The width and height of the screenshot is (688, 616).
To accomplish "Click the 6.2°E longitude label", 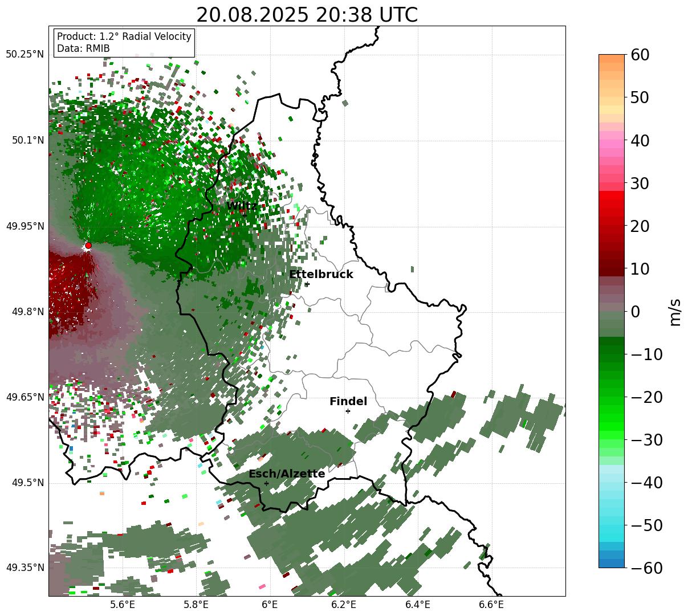I will [344, 605].
